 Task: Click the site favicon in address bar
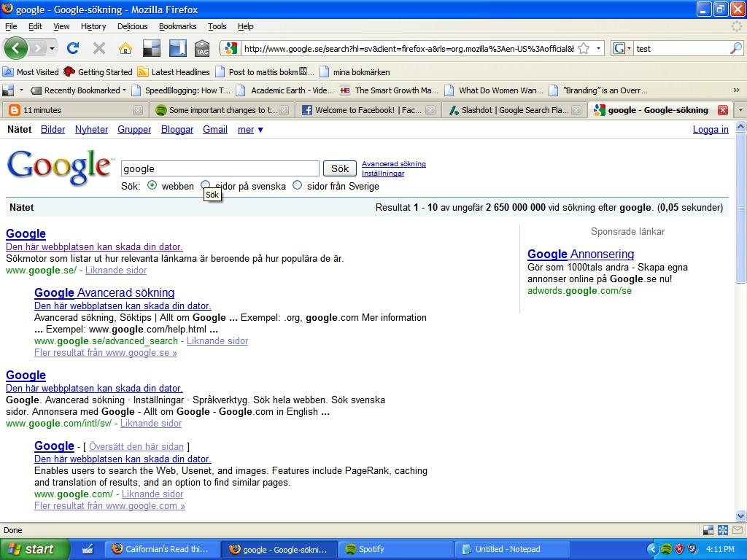[231, 48]
